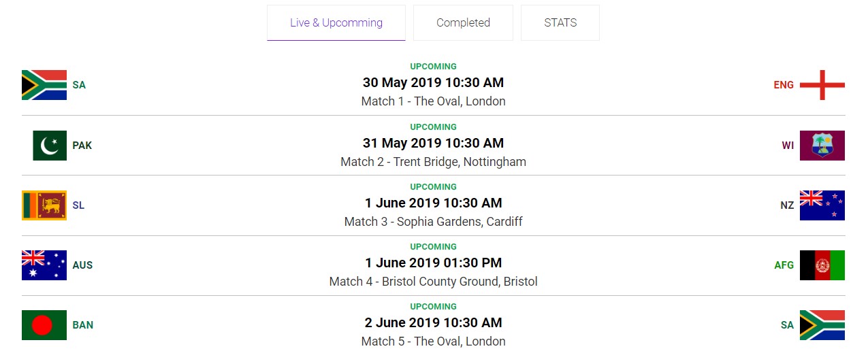The image size is (868, 351).
Task: Click the Sri Lanka flag icon
Action: click(x=44, y=205)
